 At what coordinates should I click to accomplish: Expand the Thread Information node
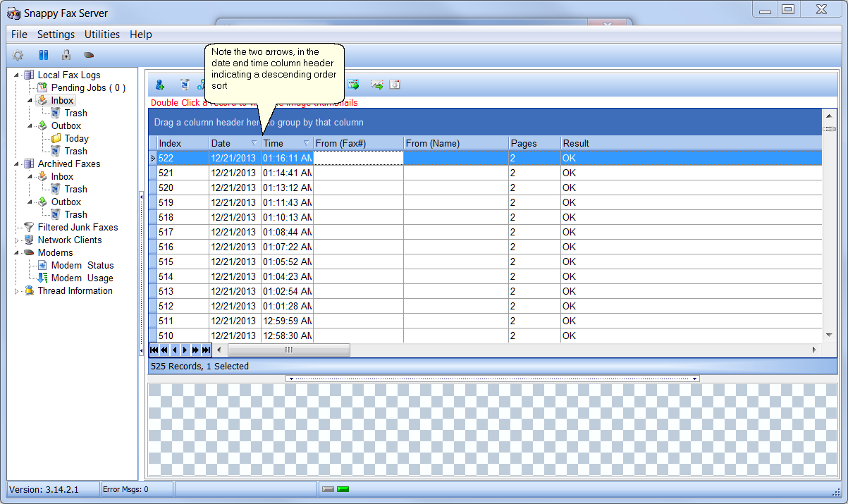tap(16, 291)
